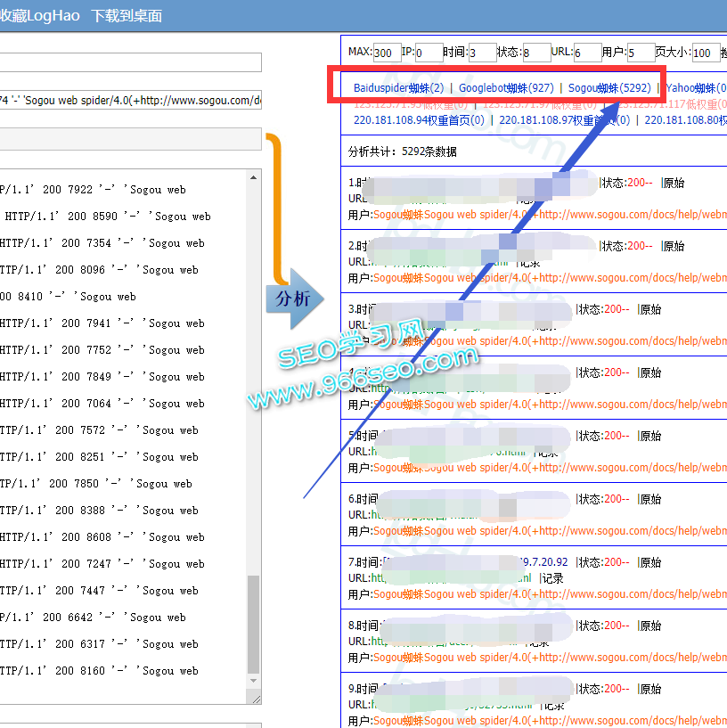This screenshot has height=728, width=727.
Task: Click the log line '200 7850'
Action: (x=96, y=484)
